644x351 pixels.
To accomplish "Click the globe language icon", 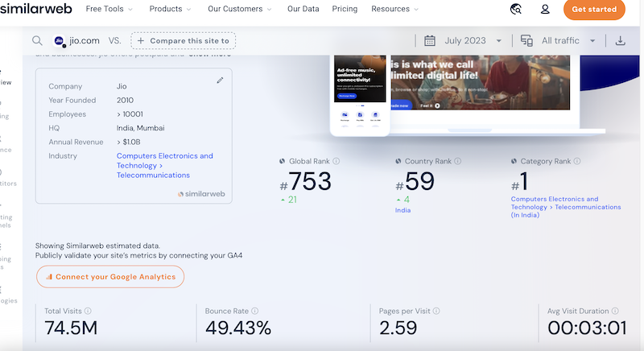I will (517, 10).
